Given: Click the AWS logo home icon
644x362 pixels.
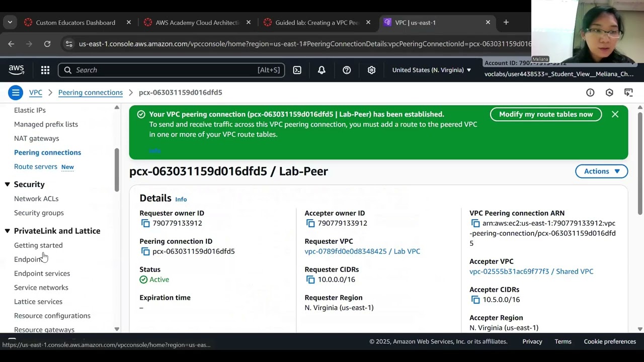Looking at the screenshot, I should tap(16, 70).
